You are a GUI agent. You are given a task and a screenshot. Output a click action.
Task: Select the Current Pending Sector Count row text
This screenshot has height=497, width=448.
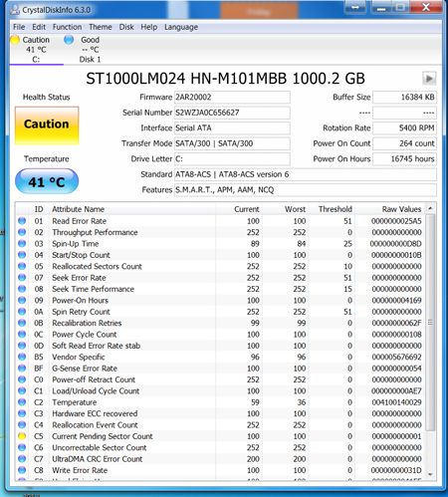coord(103,436)
